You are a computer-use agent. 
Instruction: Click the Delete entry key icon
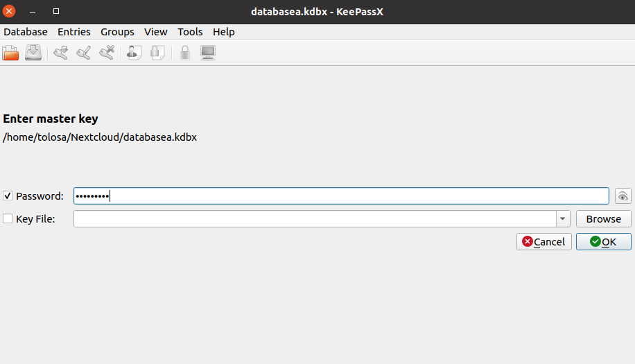107,53
